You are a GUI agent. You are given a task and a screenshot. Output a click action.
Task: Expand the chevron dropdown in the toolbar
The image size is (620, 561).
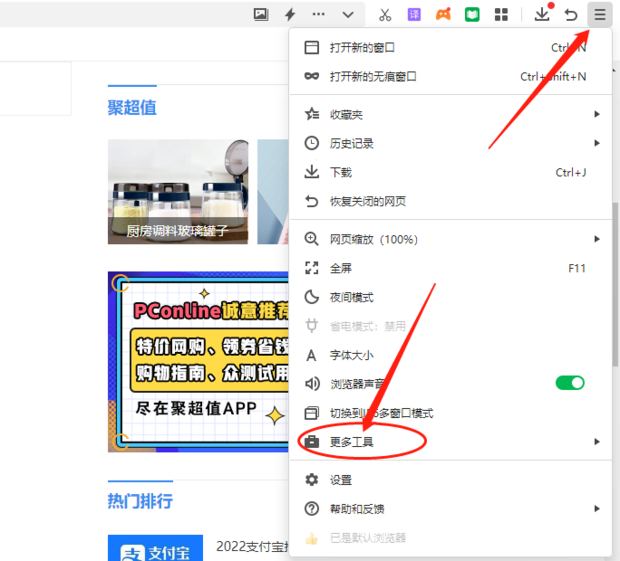[348, 15]
